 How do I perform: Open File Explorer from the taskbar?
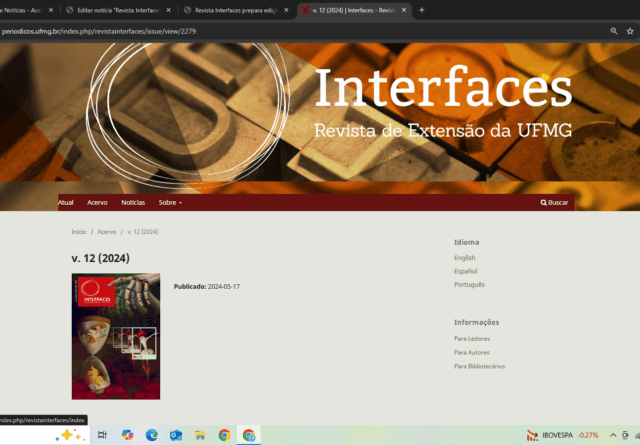click(200, 435)
